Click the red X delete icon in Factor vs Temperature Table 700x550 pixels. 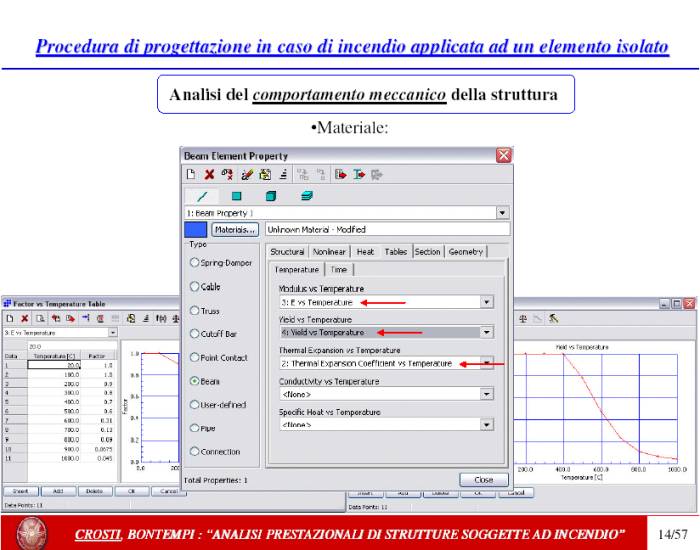coord(22,318)
